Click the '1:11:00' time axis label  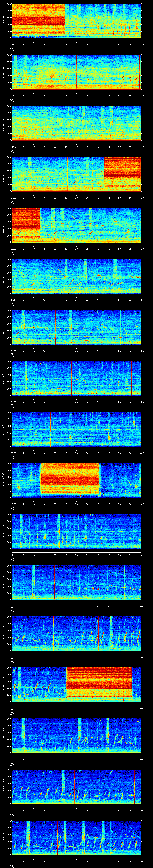12,555
